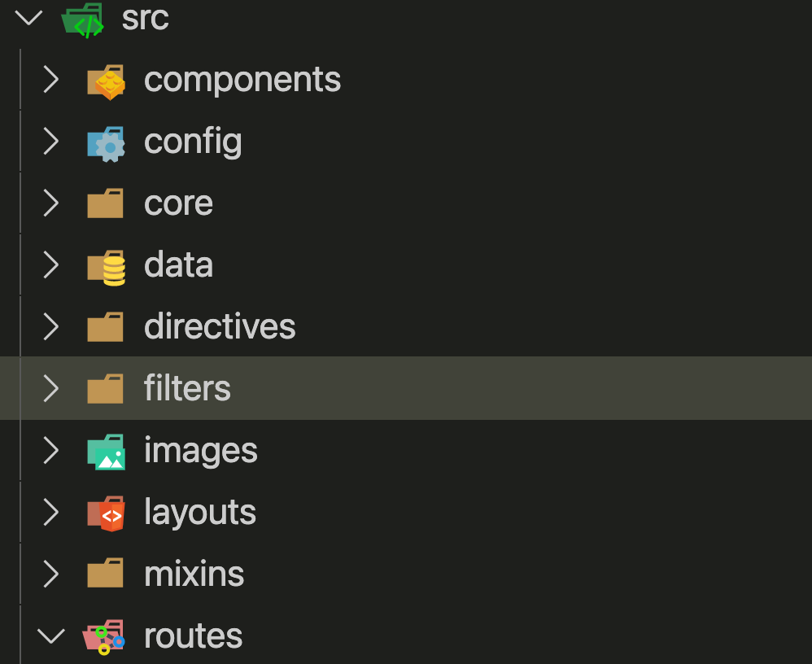Collapse the src folder chevron
The width and height of the screenshot is (812, 664).
(28, 18)
